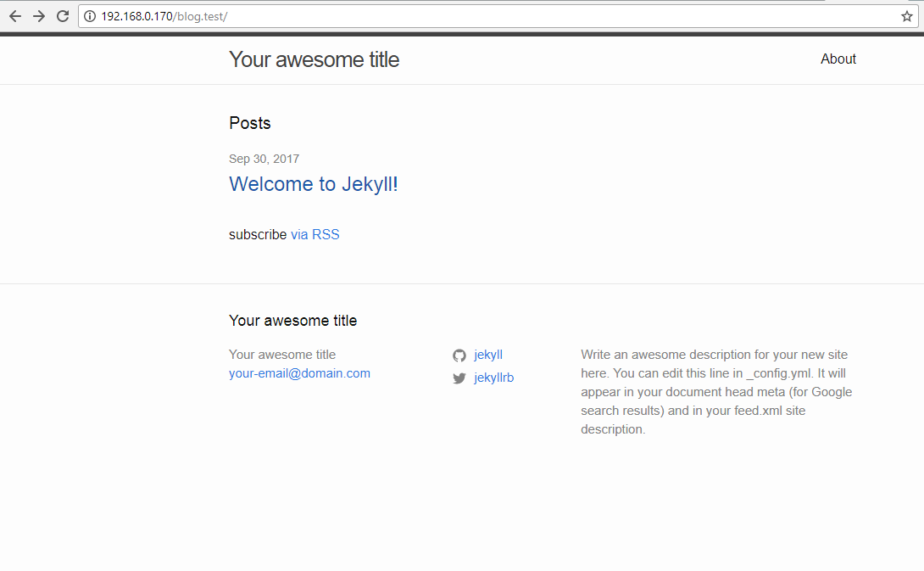Subscribe using the via RSS link
924x571 pixels.
click(314, 235)
